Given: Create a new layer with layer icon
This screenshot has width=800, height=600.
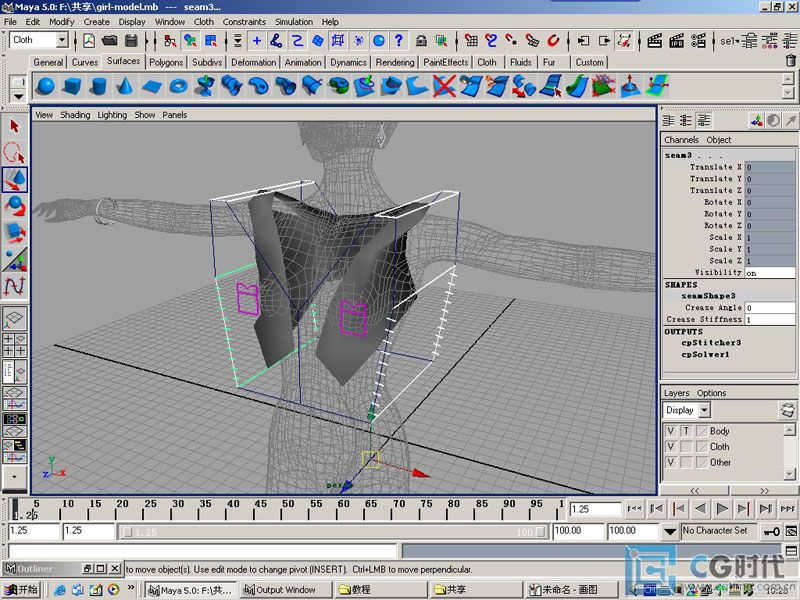Looking at the screenshot, I should tap(787, 410).
